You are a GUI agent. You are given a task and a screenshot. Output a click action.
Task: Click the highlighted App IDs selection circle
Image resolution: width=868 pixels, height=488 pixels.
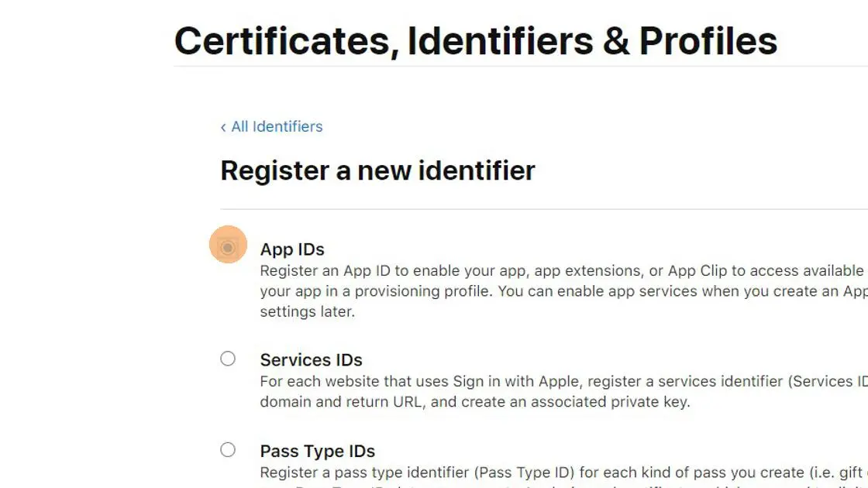[x=228, y=245]
